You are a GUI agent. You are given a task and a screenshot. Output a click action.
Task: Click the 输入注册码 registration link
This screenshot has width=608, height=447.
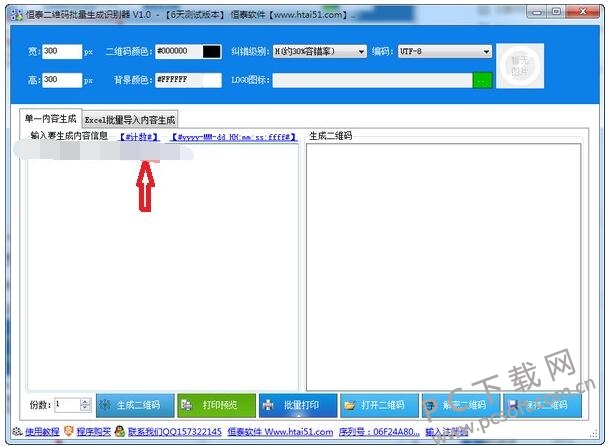coord(447,431)
